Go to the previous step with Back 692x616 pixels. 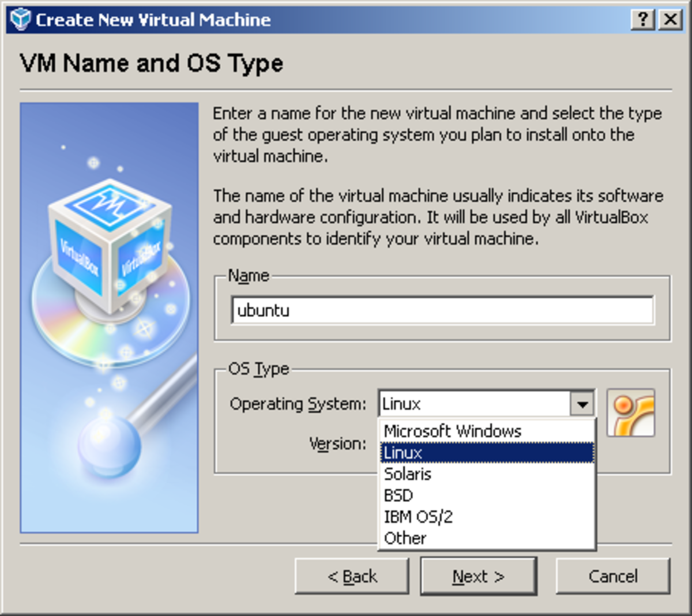point(352,576)
